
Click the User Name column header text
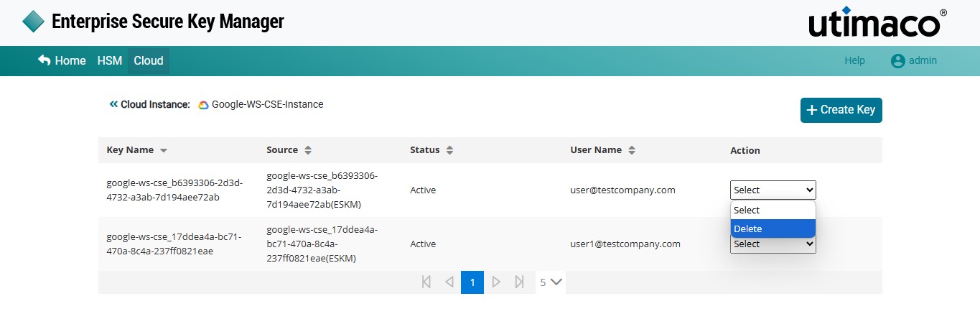[596, 150]
